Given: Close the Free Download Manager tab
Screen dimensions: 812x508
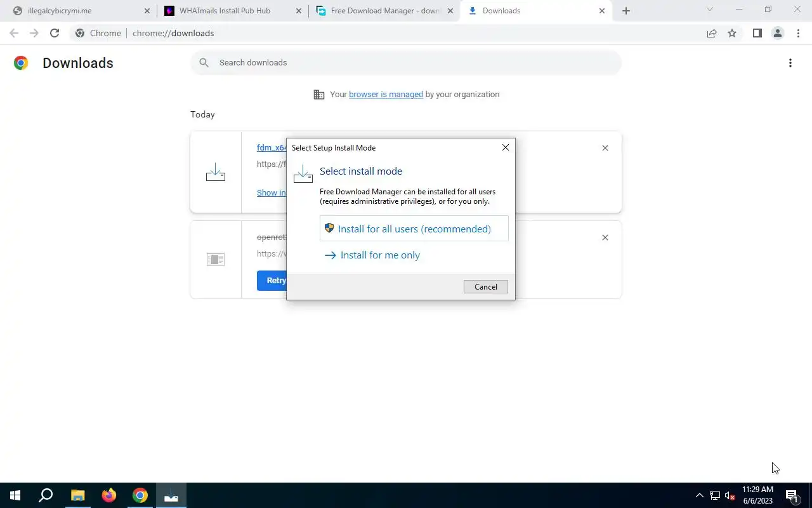Looking at the screenshot, I should pos(450,11).
